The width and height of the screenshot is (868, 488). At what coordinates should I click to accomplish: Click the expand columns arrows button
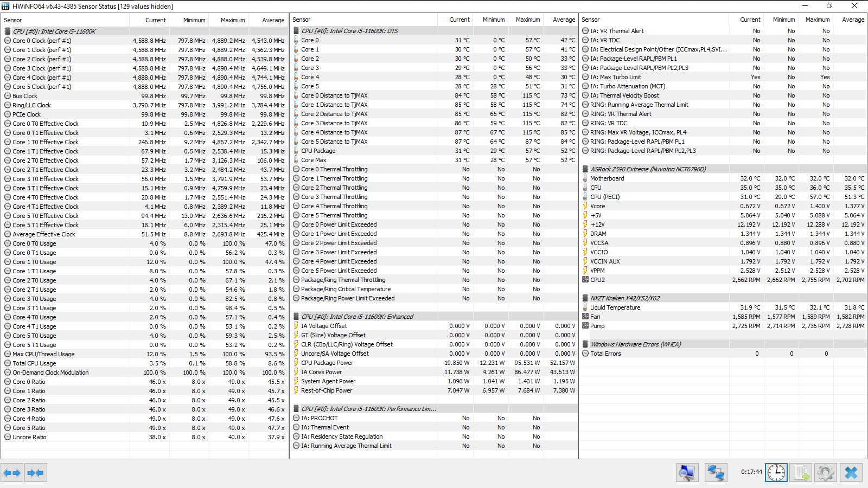click(x=12, y=473)
